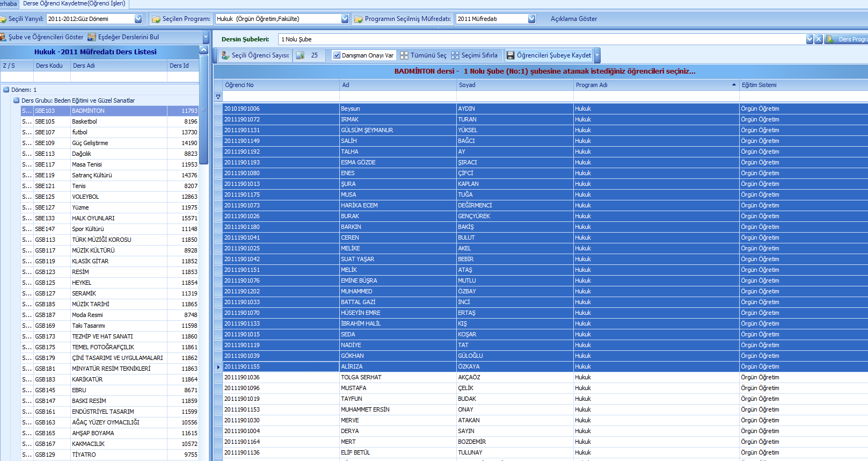Image resolution: width=868 pixels, height=461 pixels.
Task: Click row indicator of ALİRIZA ÖZKAYA
Action: [218, 366]
